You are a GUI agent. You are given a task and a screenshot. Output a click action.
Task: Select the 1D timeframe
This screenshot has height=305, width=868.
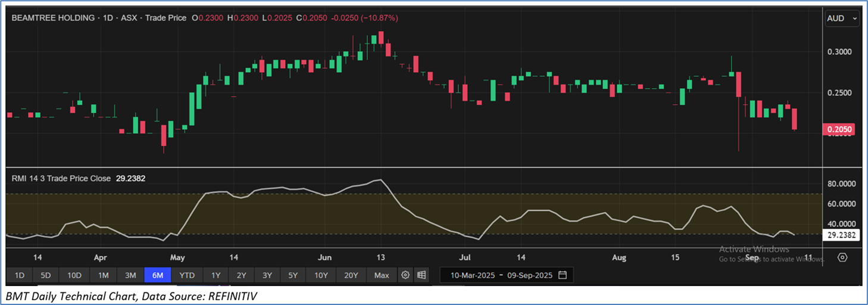(20, 275)
